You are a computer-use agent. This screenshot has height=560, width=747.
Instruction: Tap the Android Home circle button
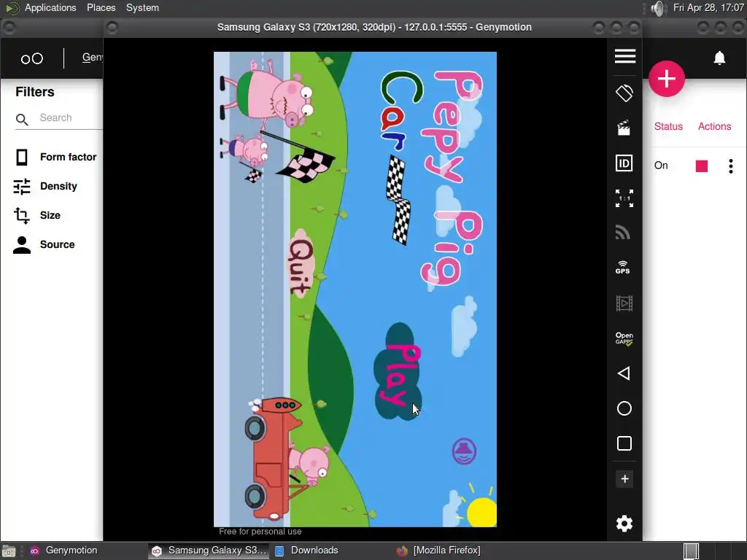point(624,408)
